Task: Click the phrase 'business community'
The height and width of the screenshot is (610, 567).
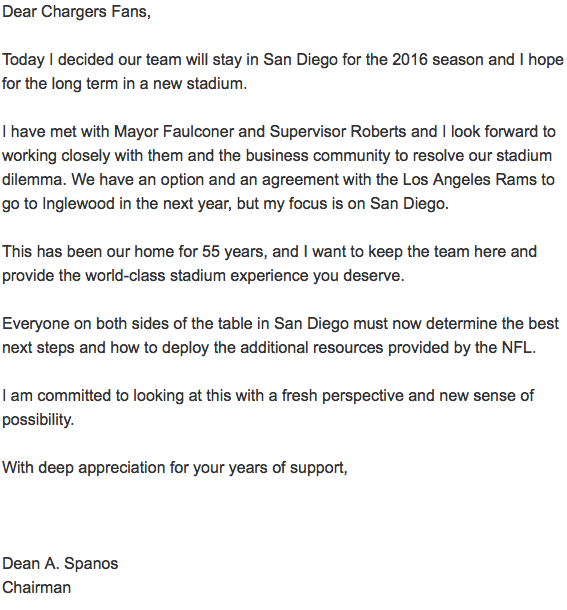Action: [318, 156]
